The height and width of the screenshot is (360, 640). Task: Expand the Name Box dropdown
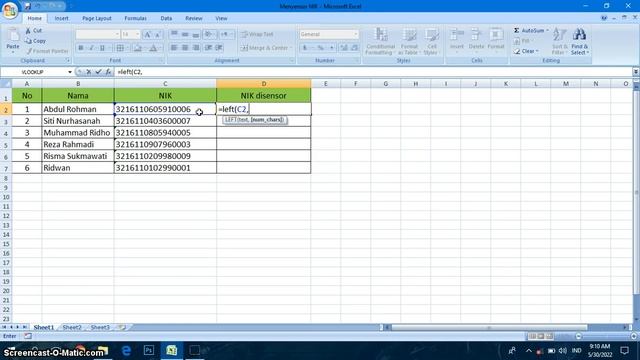70,72
